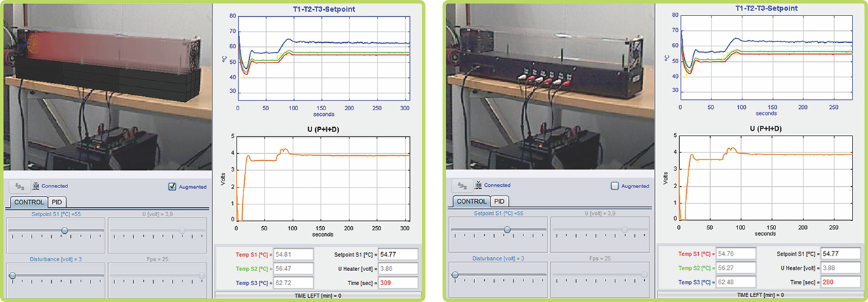Click the Setpoint S1 value field showing time 309
The width and height of the screenshot is (868, 302).
tap(398, 254)
